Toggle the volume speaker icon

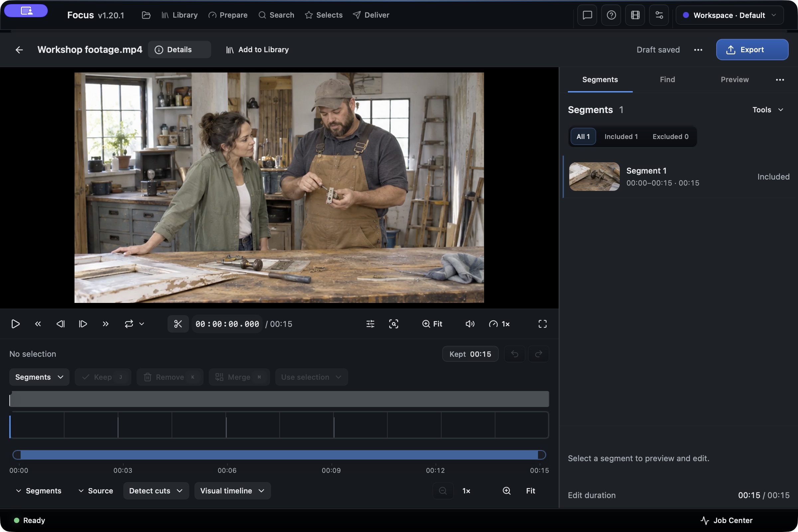470,324
